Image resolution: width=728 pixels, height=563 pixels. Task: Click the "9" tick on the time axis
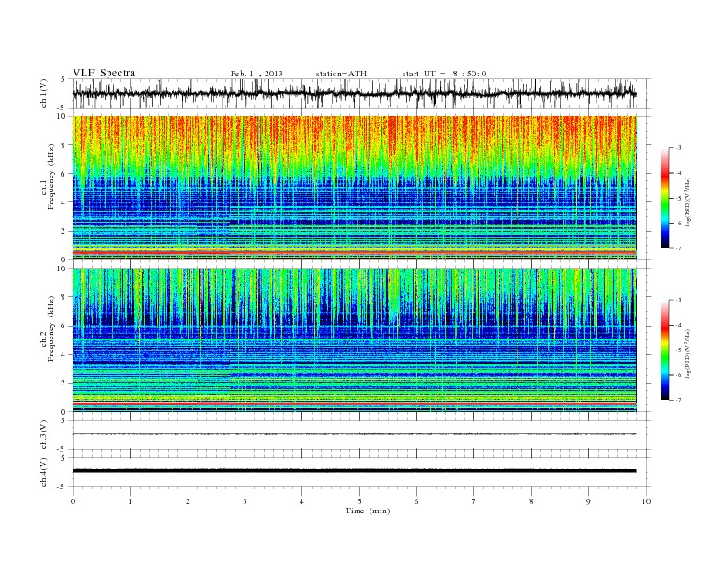coord(589,501)
